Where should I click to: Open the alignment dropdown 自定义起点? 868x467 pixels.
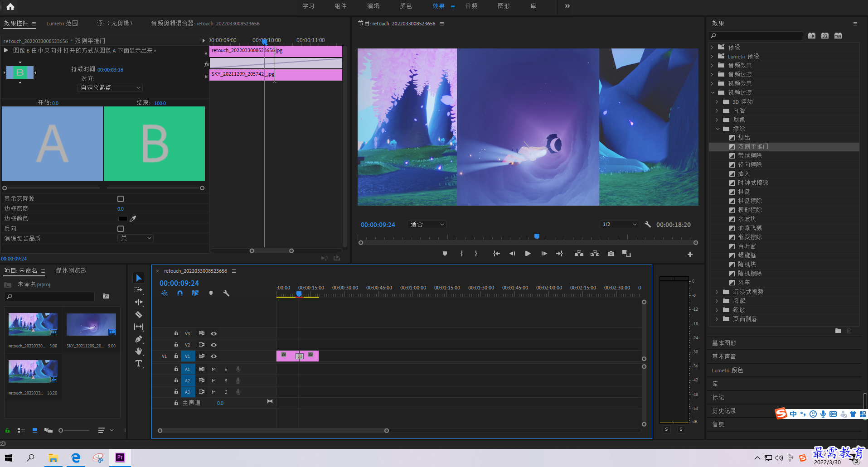click(x=110, y=87)
